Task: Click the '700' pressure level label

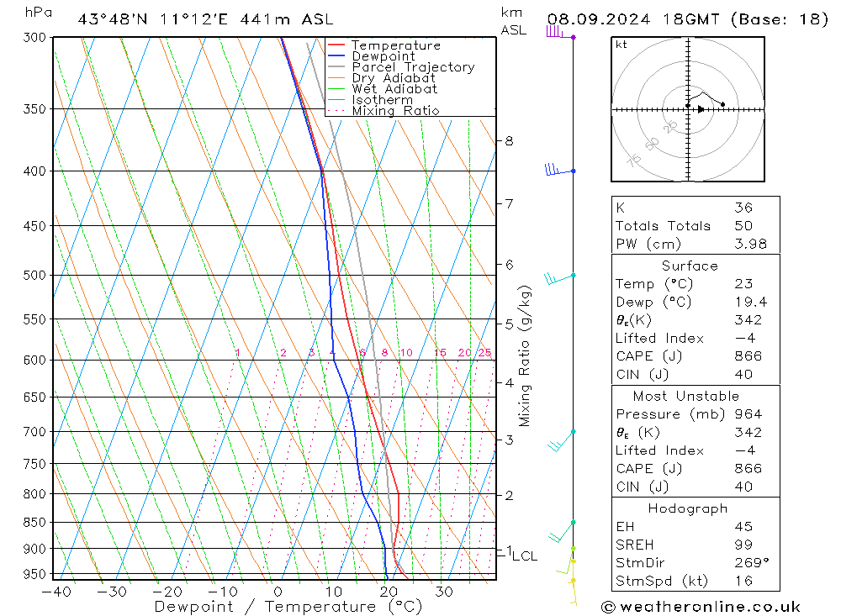Action: 34,432
